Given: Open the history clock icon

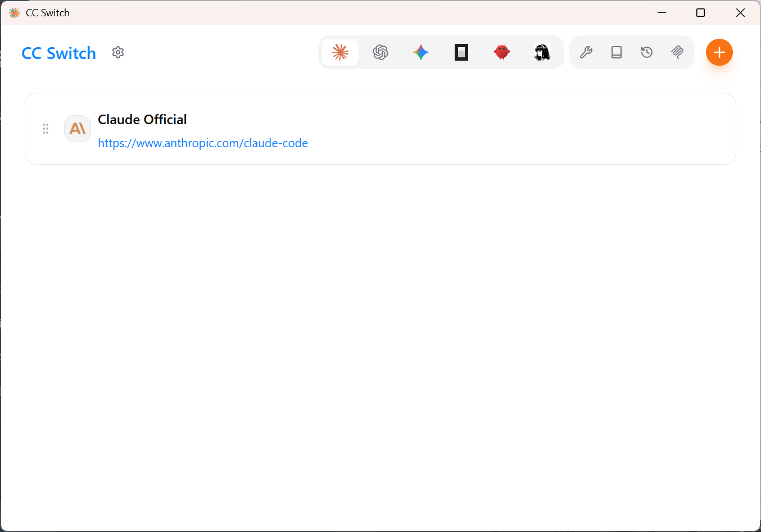Looking at the screenshot, I should 647,52.
